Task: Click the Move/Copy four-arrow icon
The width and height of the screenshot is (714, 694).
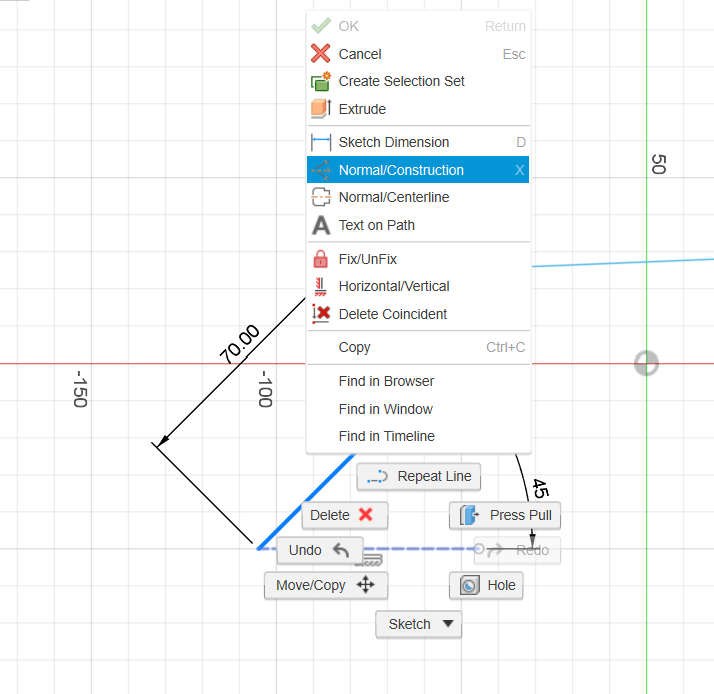Action: [x=366, y=584]
